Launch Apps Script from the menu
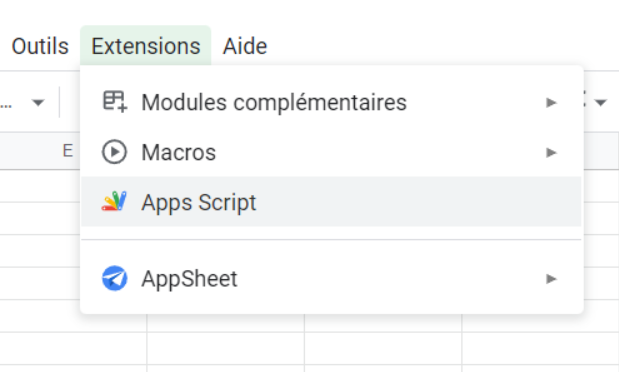The image size is (619, 372). pos(331,202)
